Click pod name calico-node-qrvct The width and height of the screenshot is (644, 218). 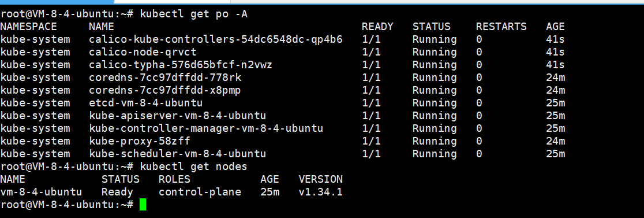tap(143, 52)
